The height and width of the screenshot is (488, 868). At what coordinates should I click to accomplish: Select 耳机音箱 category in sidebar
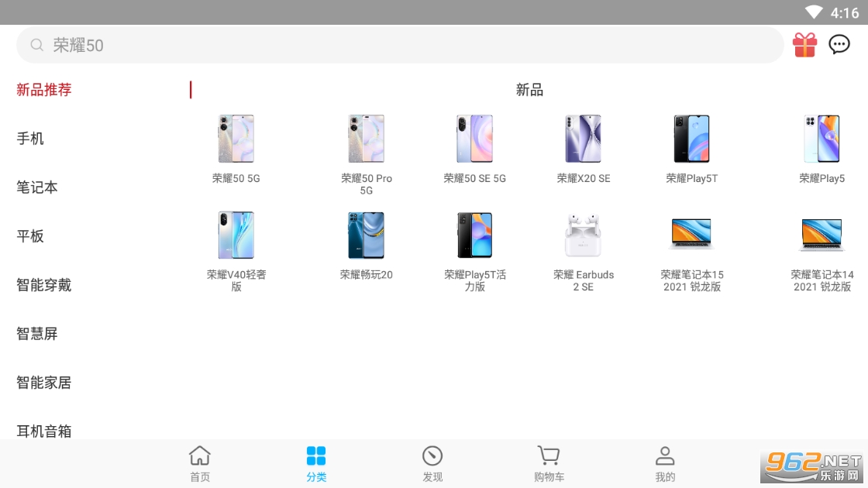click(x=43, y=431)
